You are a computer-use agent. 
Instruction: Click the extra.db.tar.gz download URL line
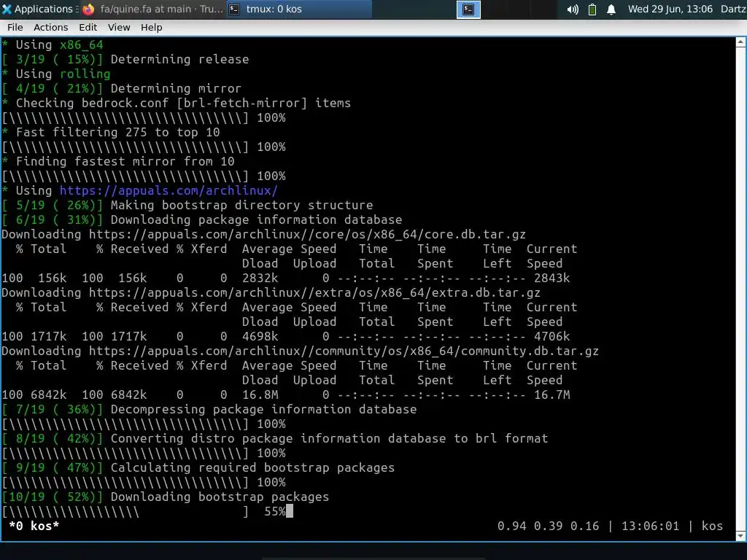271,292
